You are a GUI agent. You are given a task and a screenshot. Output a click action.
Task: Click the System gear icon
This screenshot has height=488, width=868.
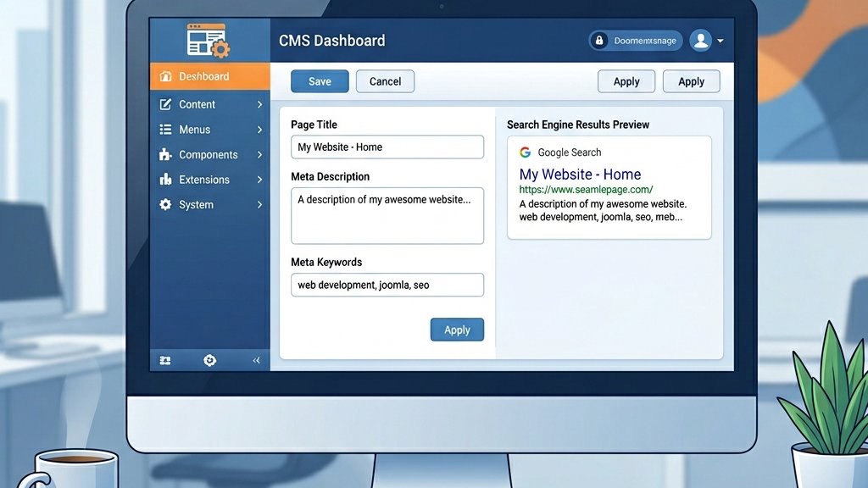pos(165,205)
